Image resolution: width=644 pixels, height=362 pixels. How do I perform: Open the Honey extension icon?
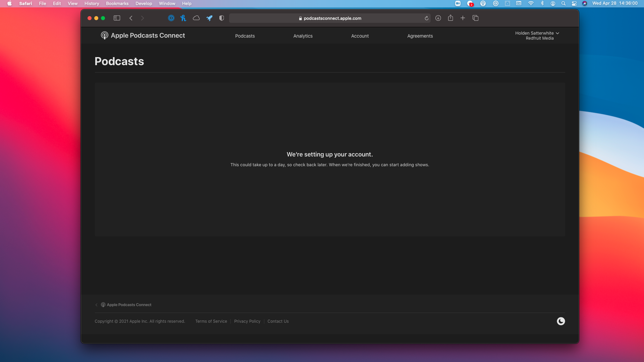(183, 18)
